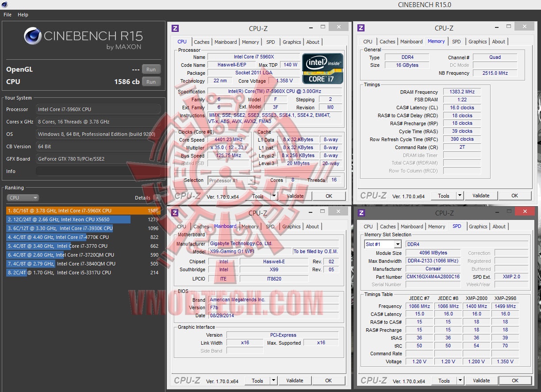
Task: Switch to Caches tab in top-left CPU-Z window
Action: pyautogui.click(x=202, y=42)
